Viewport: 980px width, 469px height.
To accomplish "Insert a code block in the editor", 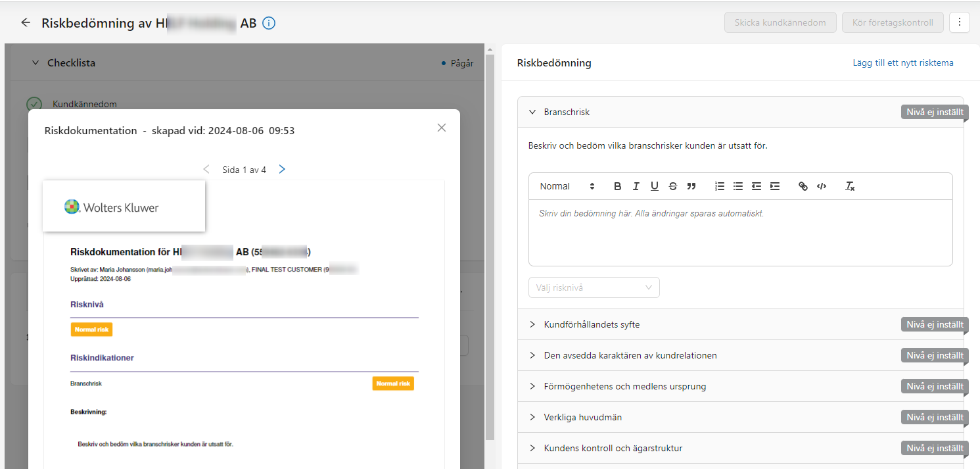I will (x=822, y=186).
